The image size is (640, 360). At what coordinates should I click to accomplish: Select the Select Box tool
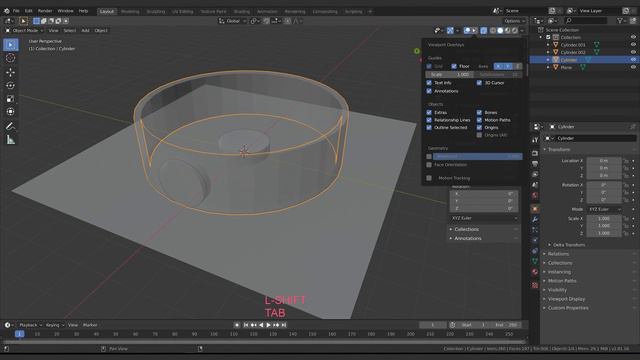[x=11, y=45]
